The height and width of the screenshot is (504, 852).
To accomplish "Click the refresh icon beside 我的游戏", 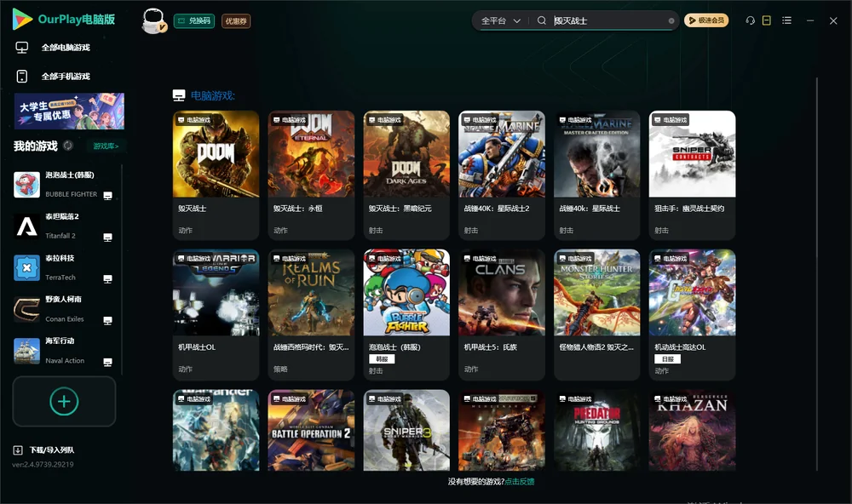I will coord(68,146).
